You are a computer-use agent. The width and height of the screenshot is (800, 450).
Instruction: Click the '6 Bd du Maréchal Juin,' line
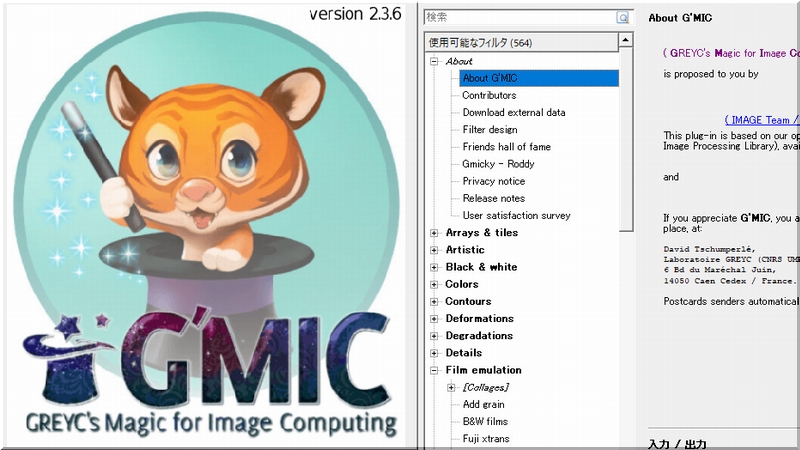coord(719,270)
